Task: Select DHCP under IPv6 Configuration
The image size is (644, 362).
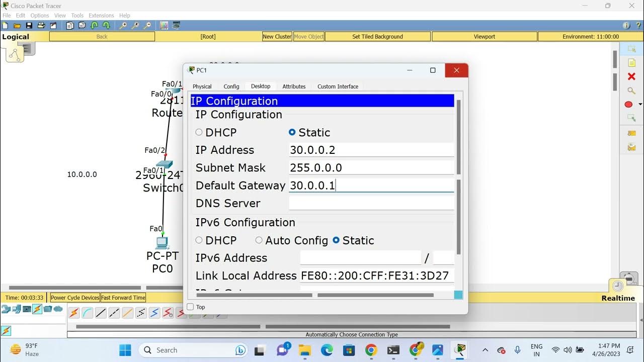Action: tap(199, 240)
